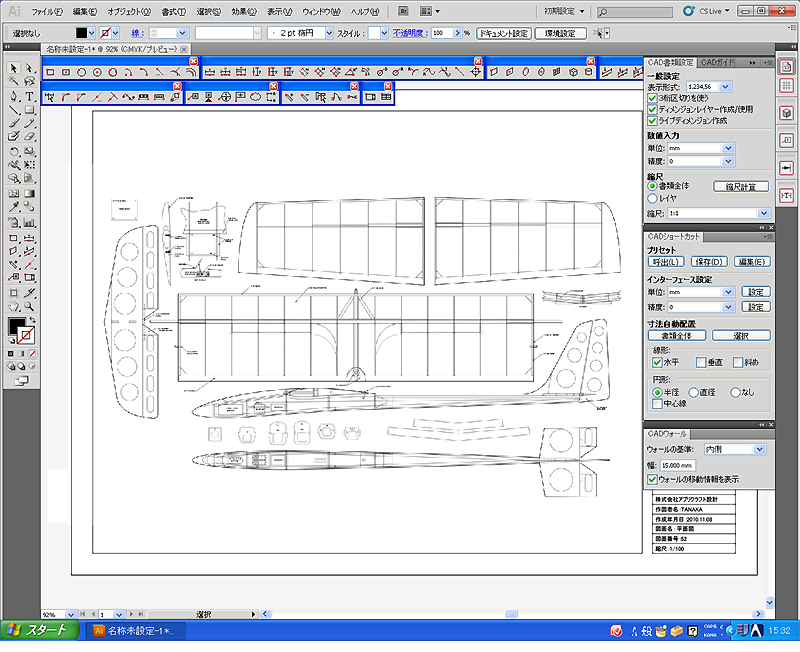Pick the Zoom magnifier tool
This screenshot has width=800, height=652.
click(x=30, y=305)
